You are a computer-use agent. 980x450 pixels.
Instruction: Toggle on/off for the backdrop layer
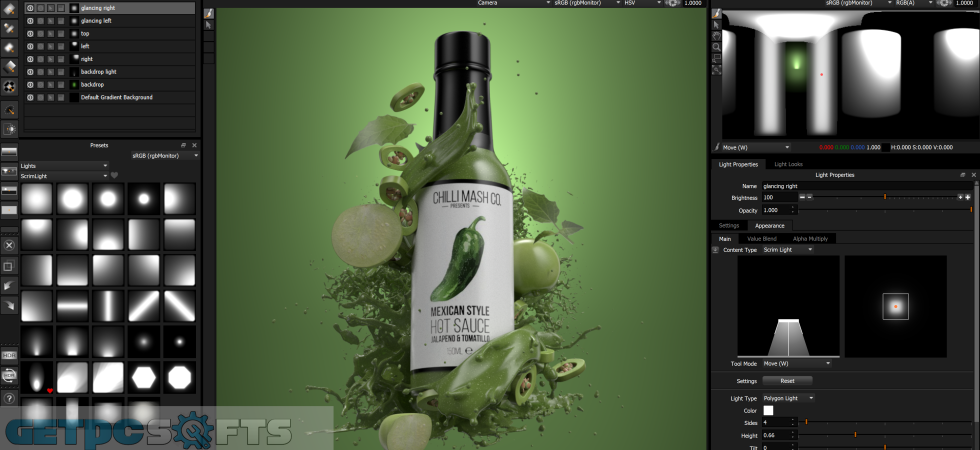click(x=29, y=84)
